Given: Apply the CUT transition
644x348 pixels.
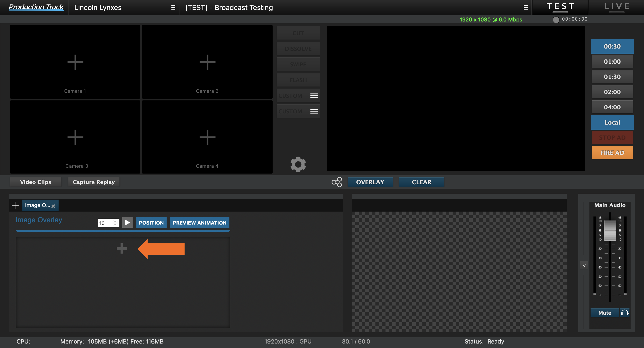Looking at the screenshot, I should pos(298,33).
